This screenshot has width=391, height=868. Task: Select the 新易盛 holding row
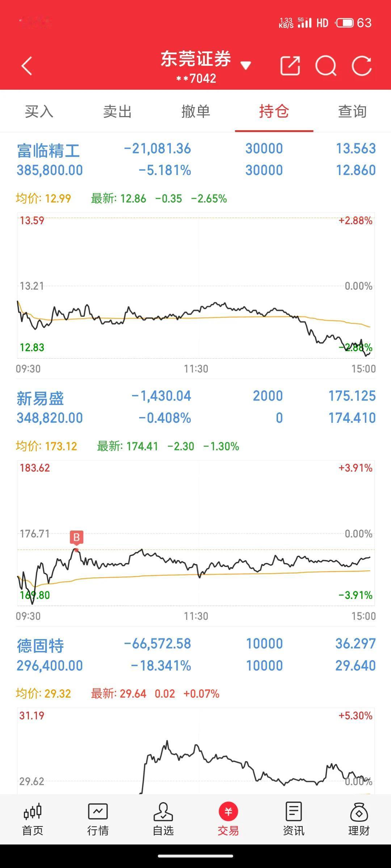[196, 407]
